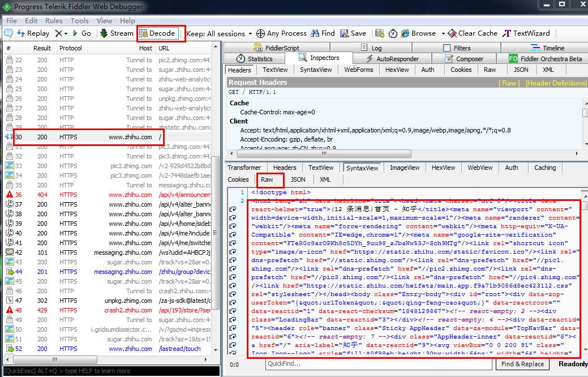Switch to the AutoResponder tab

[x=392, y=58]
